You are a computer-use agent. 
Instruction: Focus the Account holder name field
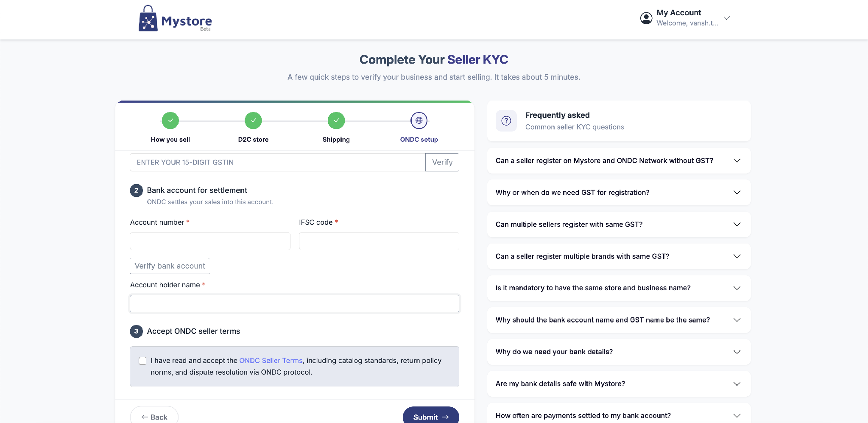pos(295,303)
